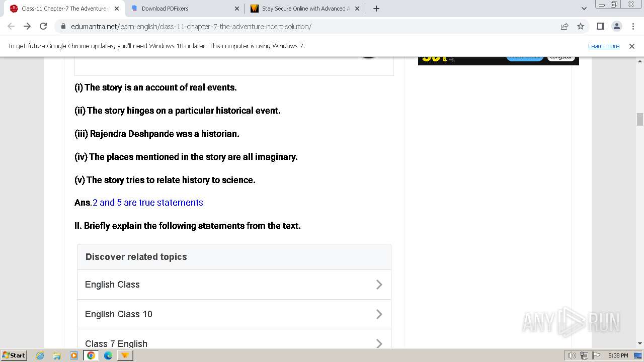Image resolution: width=644 pixels, height=362 pixels.
Task: Click the address bar URL
Action: click(x=191, y=26)
